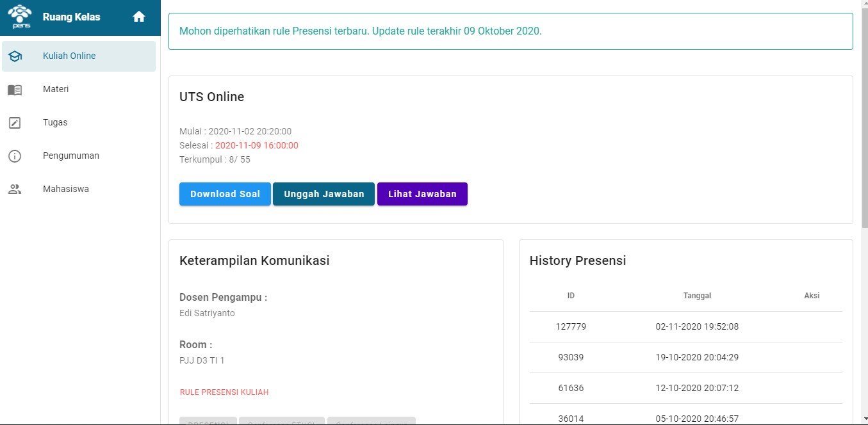Click the Download Soal button
This screenshot has height=425, width=868.
pos(225,194)
